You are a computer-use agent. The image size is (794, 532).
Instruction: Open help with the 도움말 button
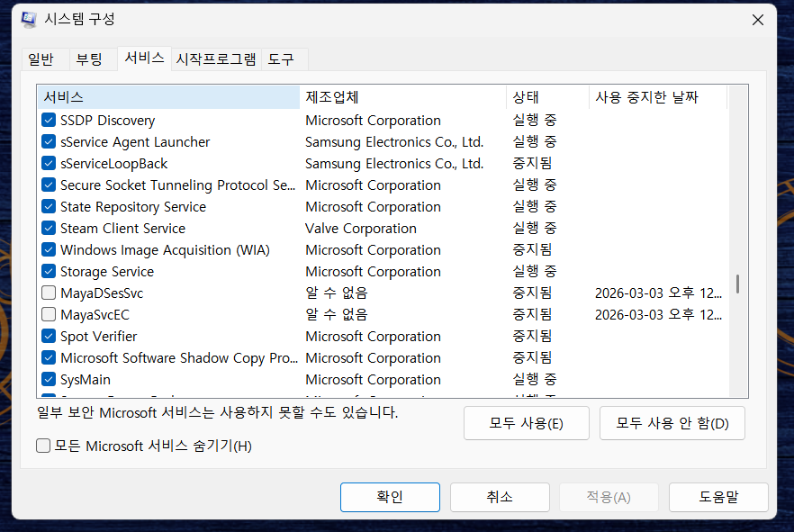point(718,497)
